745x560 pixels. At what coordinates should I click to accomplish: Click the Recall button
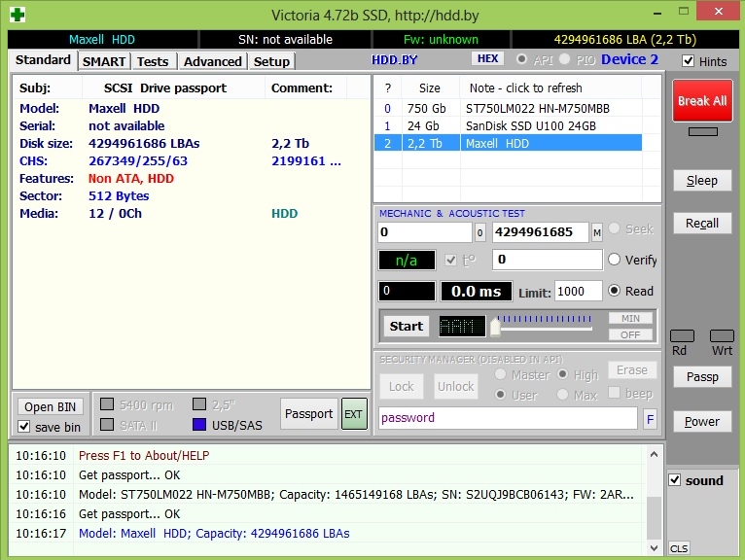[x=702, y=224]
